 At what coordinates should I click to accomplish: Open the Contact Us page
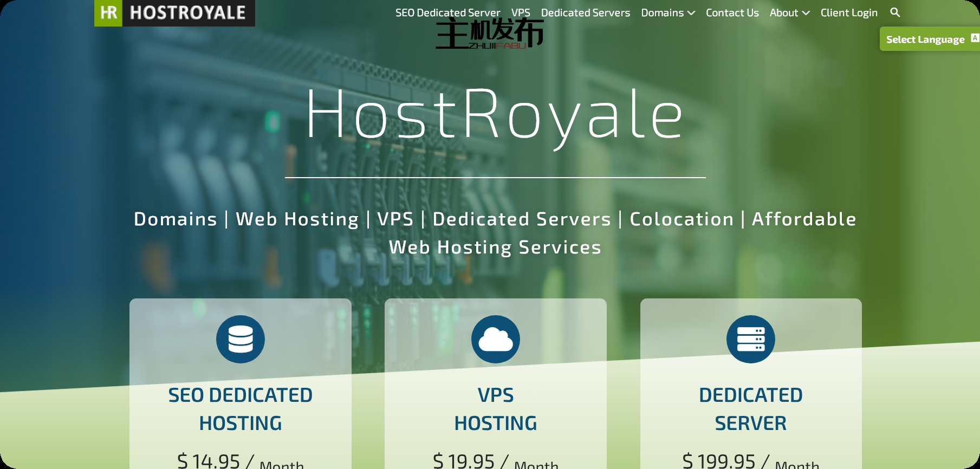[x=732, y=12]
